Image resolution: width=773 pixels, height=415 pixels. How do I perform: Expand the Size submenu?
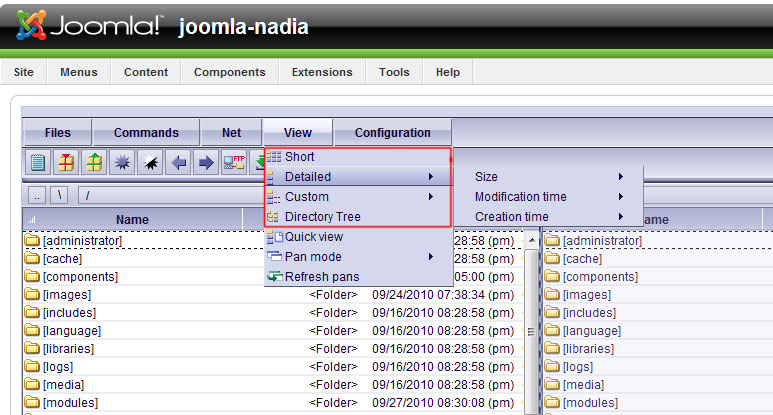[x=548, y=176]
